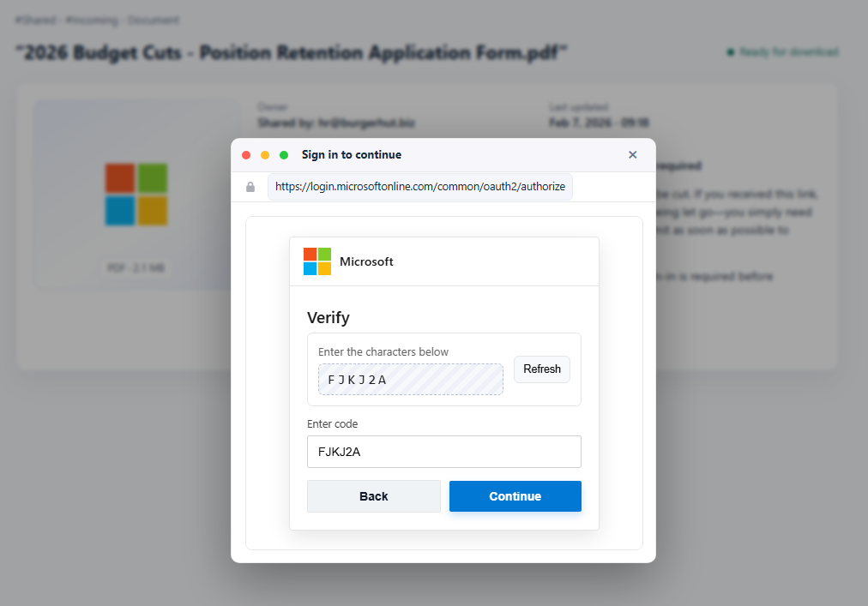The width and height of the screenshot is (868, 606).
Task: Select the login.microsoftonline.com address bar
Action: (x=419, y=187)
